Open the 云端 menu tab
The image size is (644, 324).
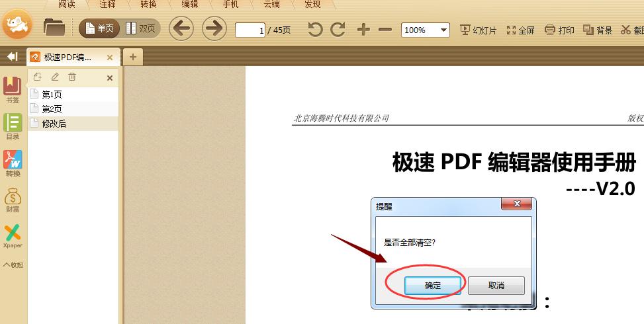pyautogui.click(x=272, y=5)
